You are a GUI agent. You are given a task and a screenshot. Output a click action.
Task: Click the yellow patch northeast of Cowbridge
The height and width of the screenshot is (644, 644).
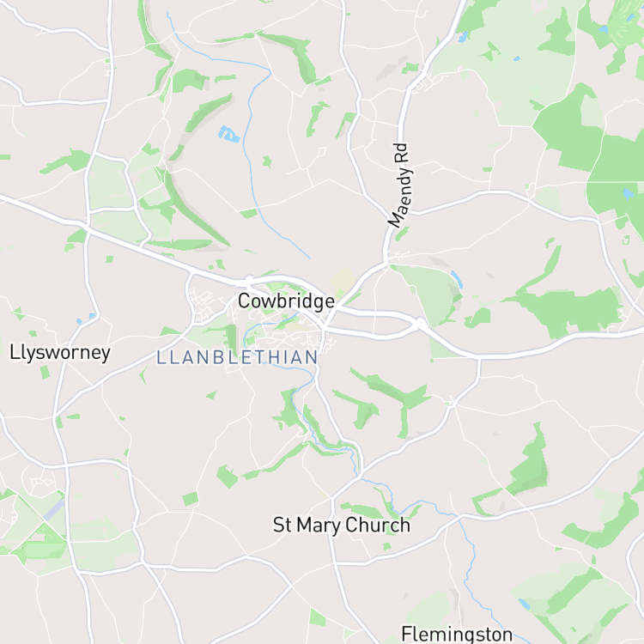(x=343, y=279)
